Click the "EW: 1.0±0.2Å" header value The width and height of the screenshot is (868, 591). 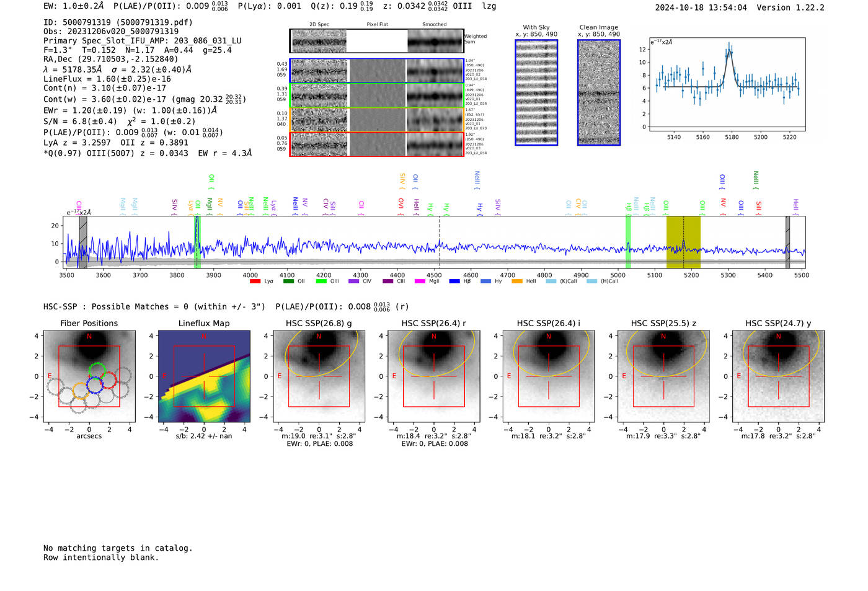click(74, 6)
